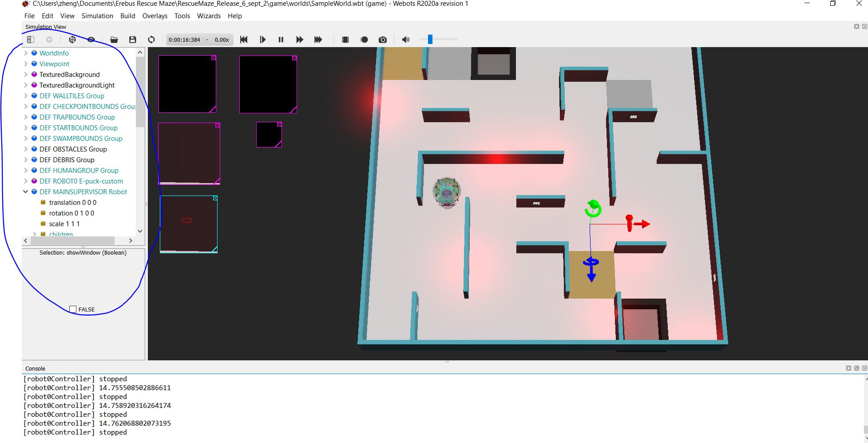Screen dimensions: 868x443
Task: Select the DEF HUMANGROUP Group item
Action: click(x=79, y=171)
